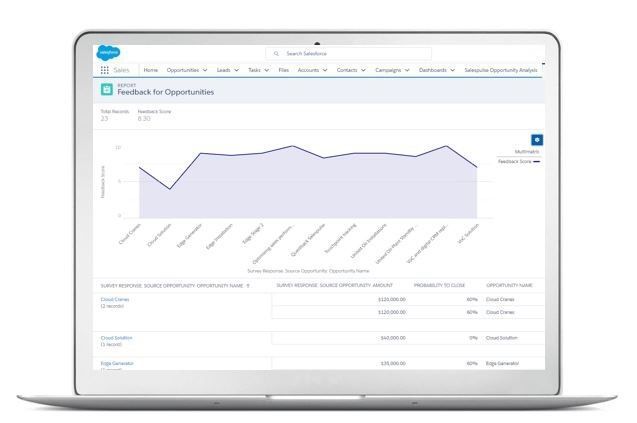The image size is (637, 423).
Task: Expand the Campaigns dropdown chevron
Action: [407, 70]
